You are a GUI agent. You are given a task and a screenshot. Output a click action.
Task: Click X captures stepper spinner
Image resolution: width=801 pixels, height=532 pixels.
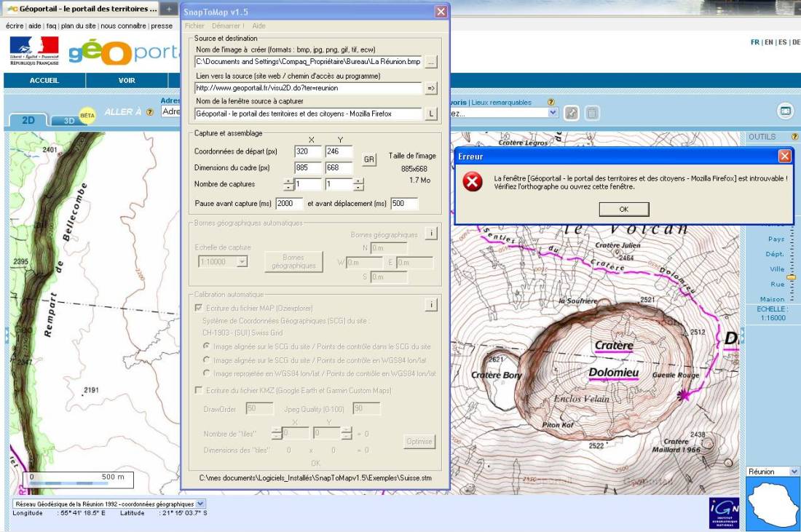[x=288, y=184]
